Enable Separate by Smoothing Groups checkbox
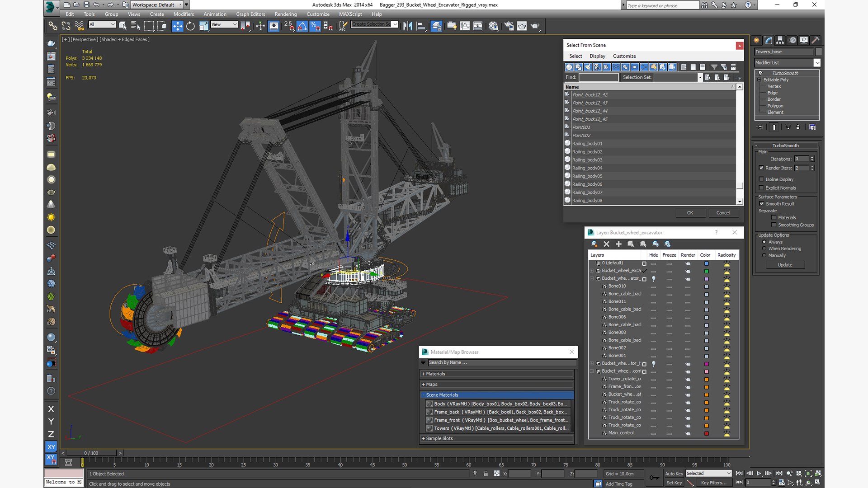This screenshot has height=488, width=868. [x=774, y=225]
